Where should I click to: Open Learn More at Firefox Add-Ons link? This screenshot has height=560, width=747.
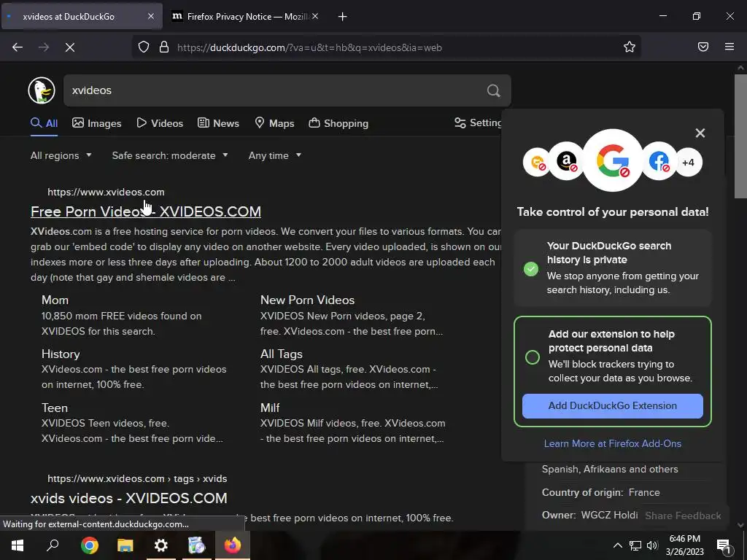(x=613, y=443)
